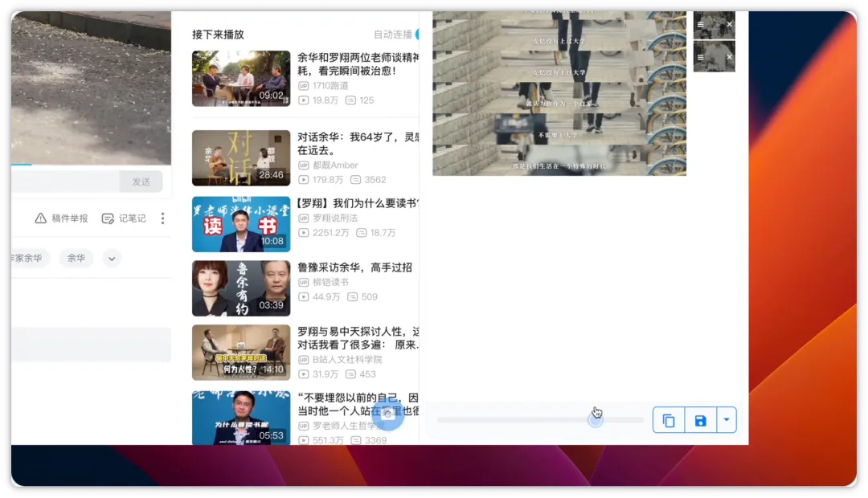Open thumbnail of 何为人性 video, 14:10
This screenshot has height=498, width=868.
click(x=241, y=353)
